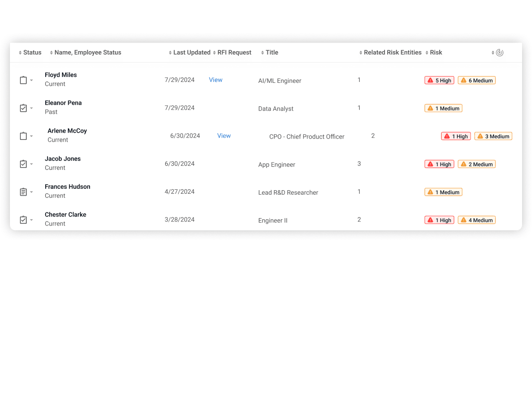532x408 pixels.
Task: Open the status dropdown for Arlene McCoy
Action: 32,136
